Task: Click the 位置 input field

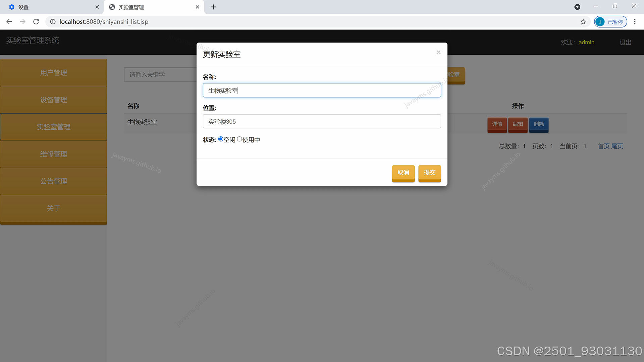Action: (x=322, y=121)
